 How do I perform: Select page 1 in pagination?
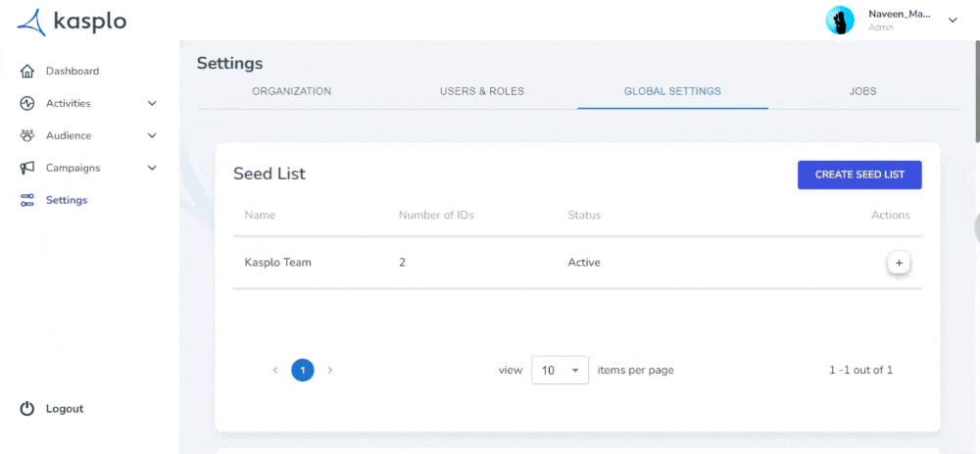point(303,371)
